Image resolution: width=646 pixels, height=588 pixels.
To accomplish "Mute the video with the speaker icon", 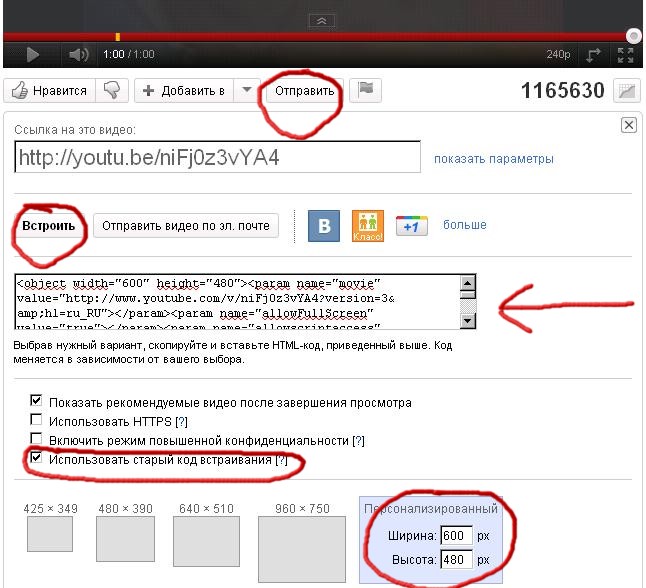I will pos(78,55).
